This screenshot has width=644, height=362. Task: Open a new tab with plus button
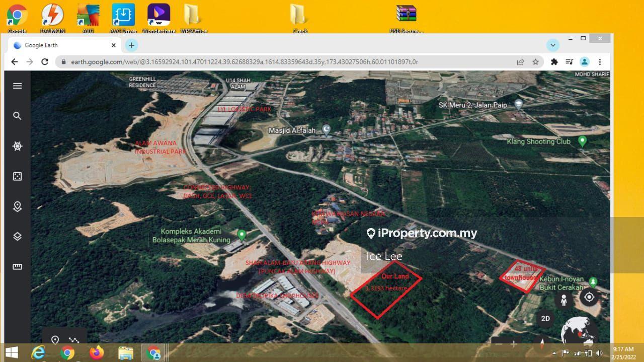(131, 45)
